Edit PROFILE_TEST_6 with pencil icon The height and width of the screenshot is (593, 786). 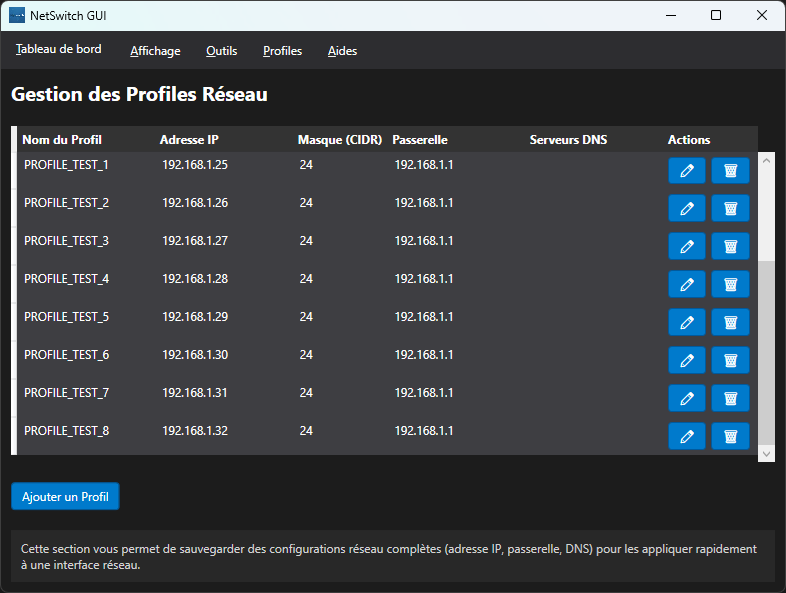pos(687,360)
